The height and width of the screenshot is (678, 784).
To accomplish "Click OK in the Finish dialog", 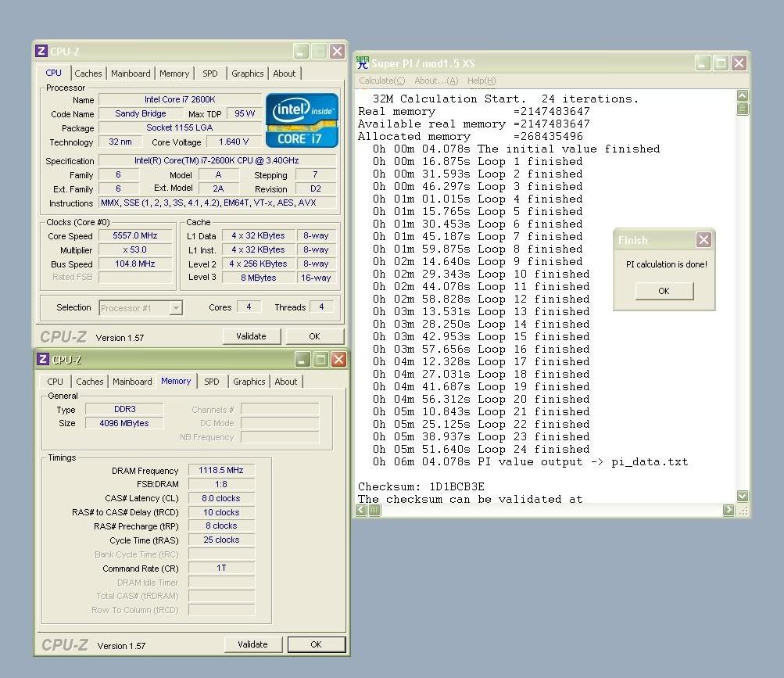I will [x=664, y=291].
